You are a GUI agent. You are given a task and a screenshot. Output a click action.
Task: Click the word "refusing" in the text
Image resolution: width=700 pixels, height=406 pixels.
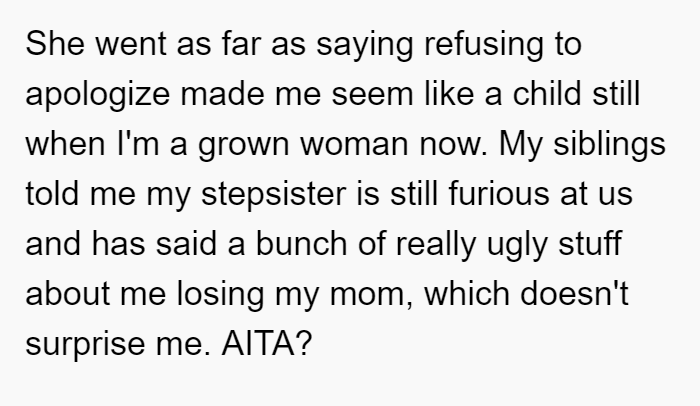(484, 45)
